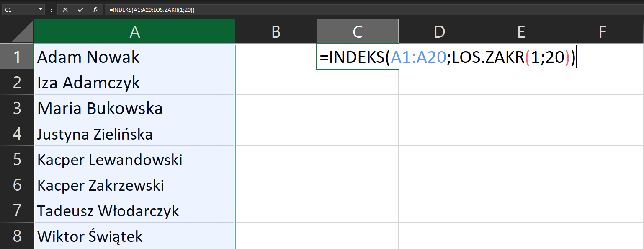This screenshot has width=644, height=249.
Task: Select the column D header
Action: 439,31
